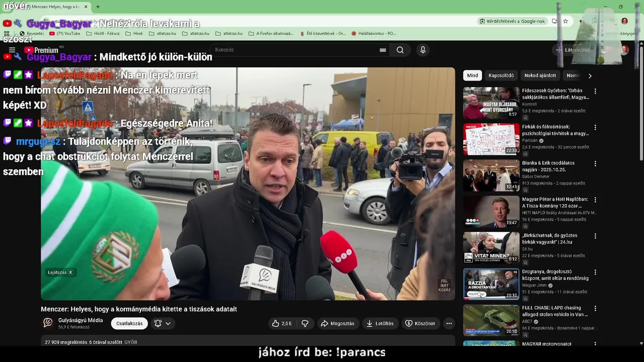The width and height of the screenshot is (644, 362).
Task: Open the Magyar Péter a Heti Naplóban thumbnail
Action: [491, 212]
